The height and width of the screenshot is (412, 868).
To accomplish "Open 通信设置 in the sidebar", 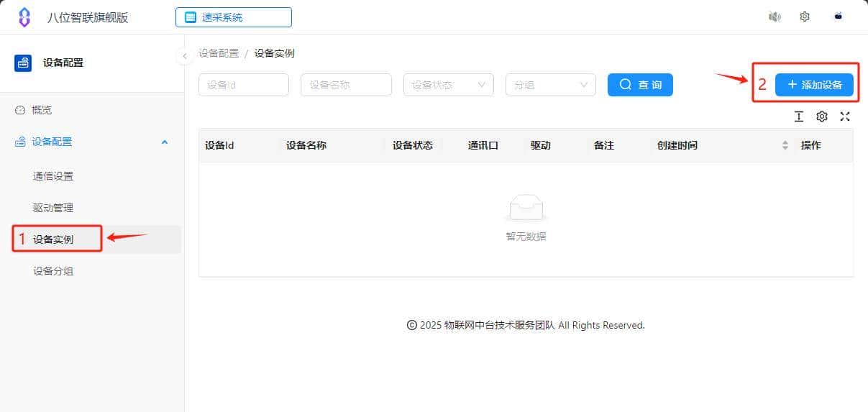I will click(x=53, y=176).
